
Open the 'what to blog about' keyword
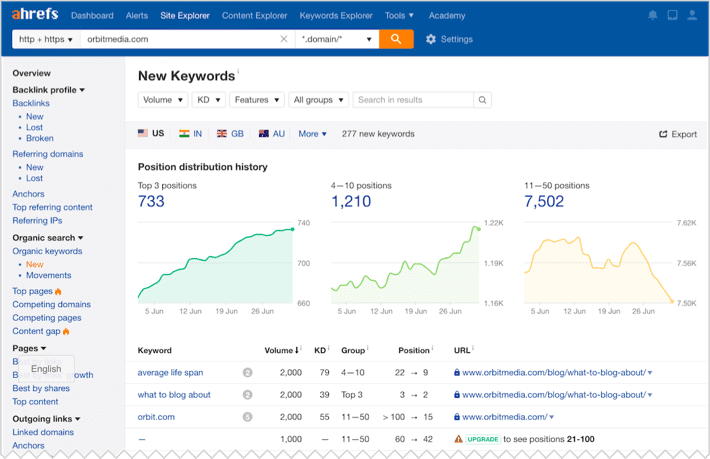pyautogui.click(x=174, y=395)
